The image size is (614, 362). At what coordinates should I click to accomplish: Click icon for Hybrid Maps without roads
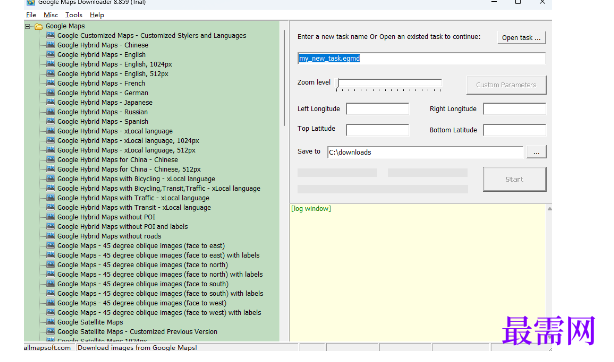[50, 236]
